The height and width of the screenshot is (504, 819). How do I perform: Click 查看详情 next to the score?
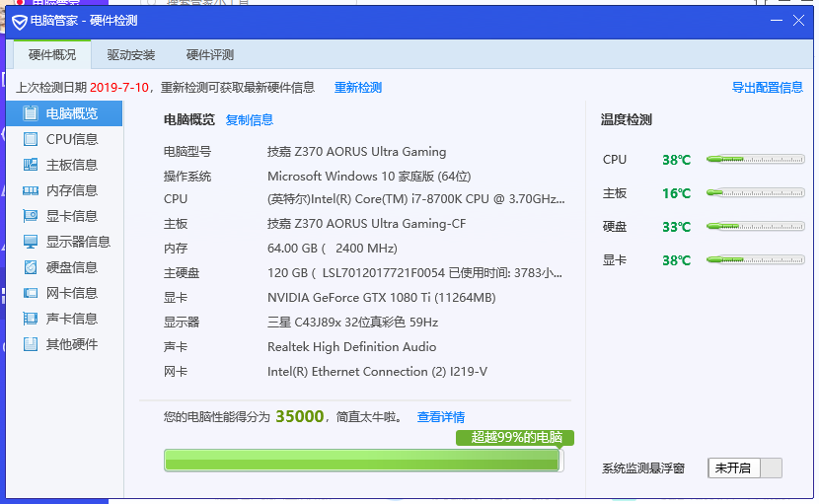[441, 417]
